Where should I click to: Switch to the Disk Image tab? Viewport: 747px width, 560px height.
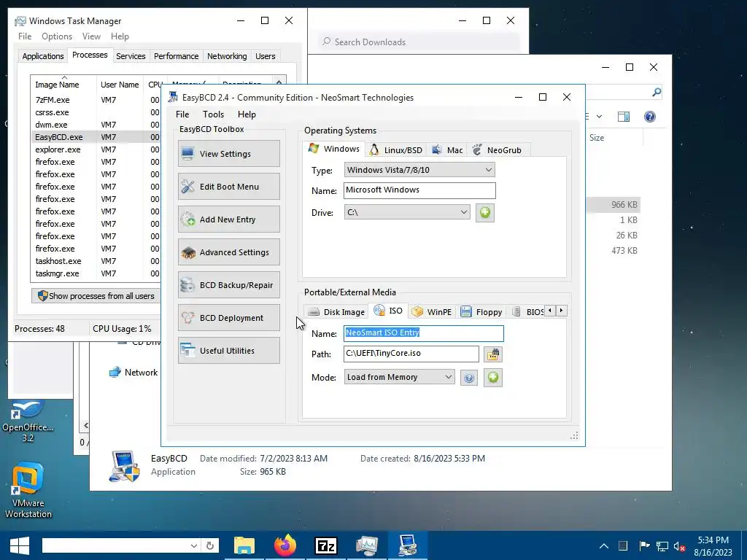click(336, 312)
